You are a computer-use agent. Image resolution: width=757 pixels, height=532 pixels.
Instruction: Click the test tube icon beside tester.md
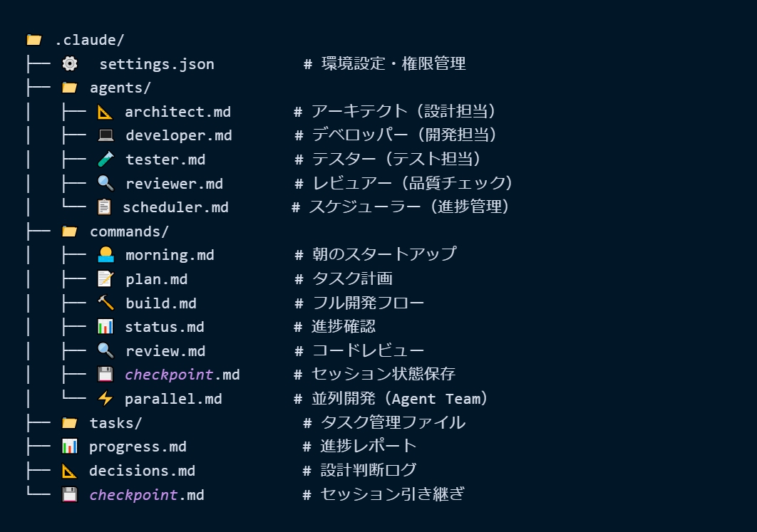105,160
